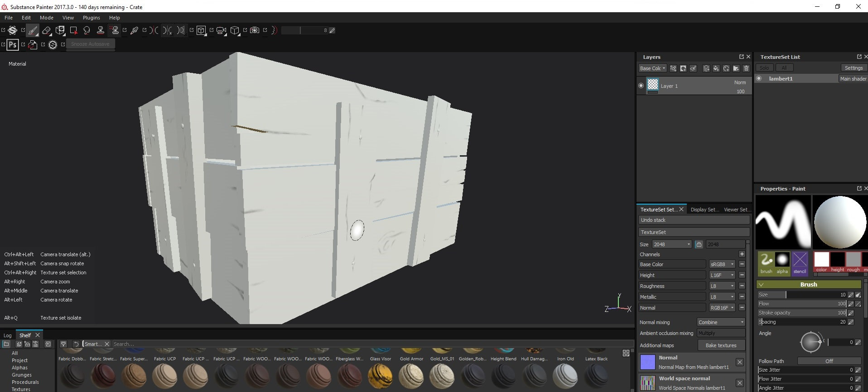This screenshot has height=392, width=868.
Task: Open the File menu
Action: (9, 18)
